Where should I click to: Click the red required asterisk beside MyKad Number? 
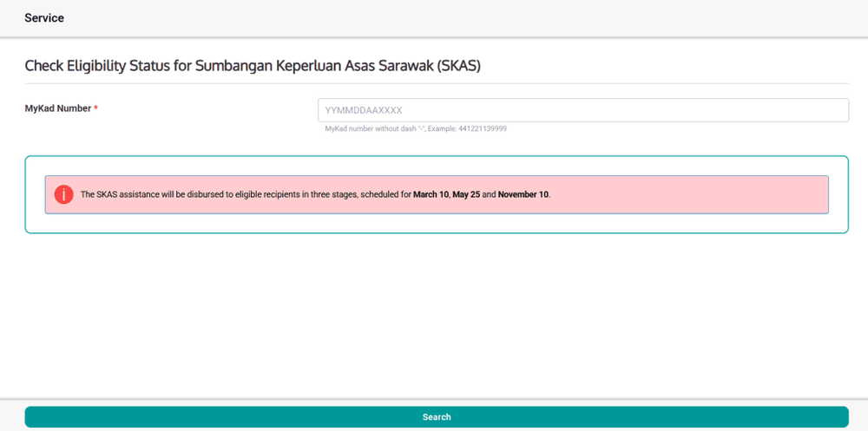[95, 108]
